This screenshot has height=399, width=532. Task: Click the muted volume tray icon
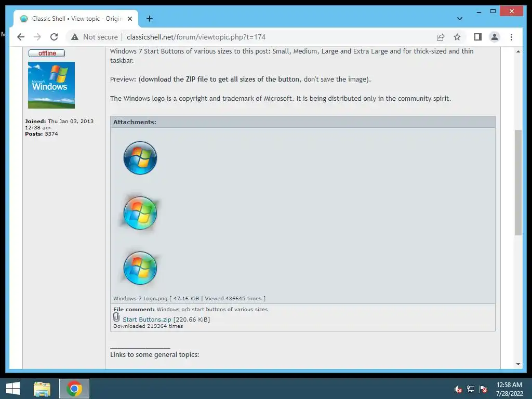(x=458, y=389)
